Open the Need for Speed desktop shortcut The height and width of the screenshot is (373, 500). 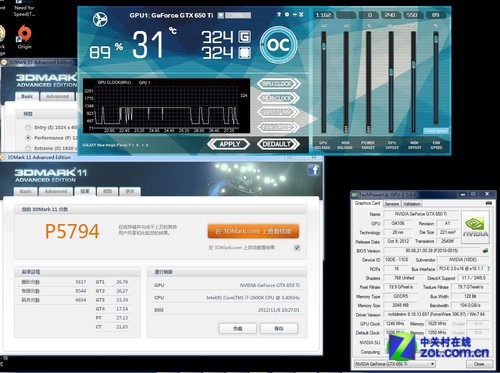(24, 9)
